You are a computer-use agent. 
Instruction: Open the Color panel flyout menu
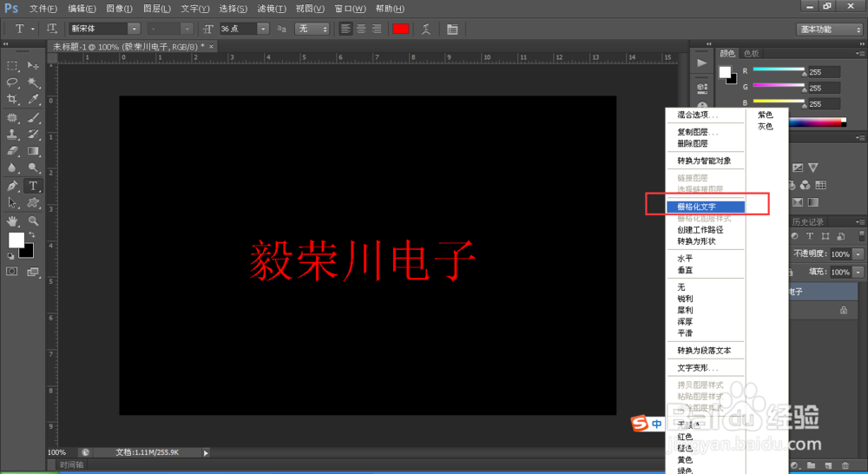click(859, 53)
